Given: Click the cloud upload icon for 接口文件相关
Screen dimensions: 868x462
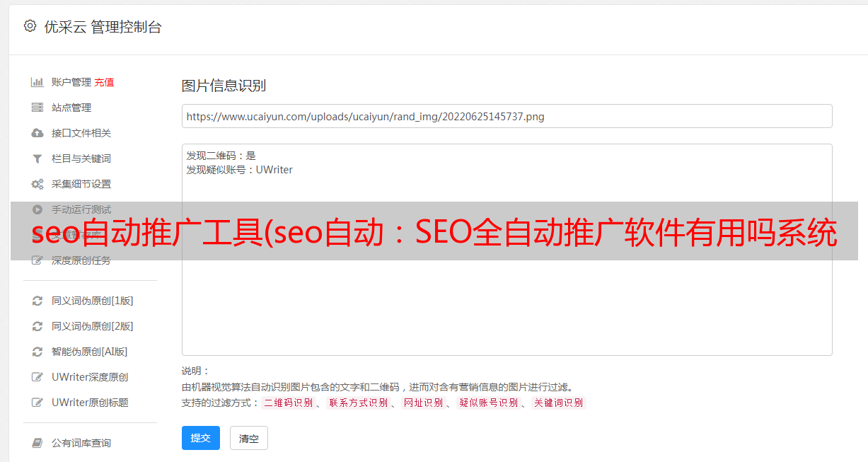Looking at the screenshot, I should pos(37,133).
